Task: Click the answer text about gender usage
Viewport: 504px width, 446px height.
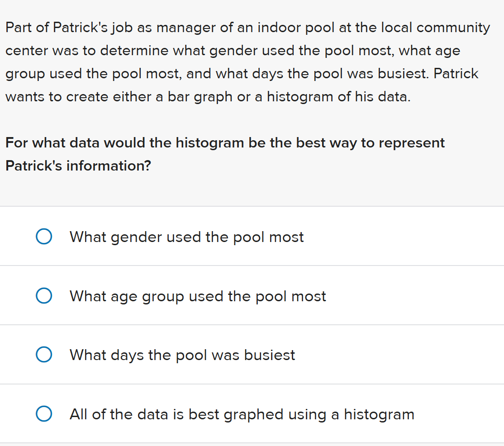Action: pyautogui.click(x=186, y=237)
